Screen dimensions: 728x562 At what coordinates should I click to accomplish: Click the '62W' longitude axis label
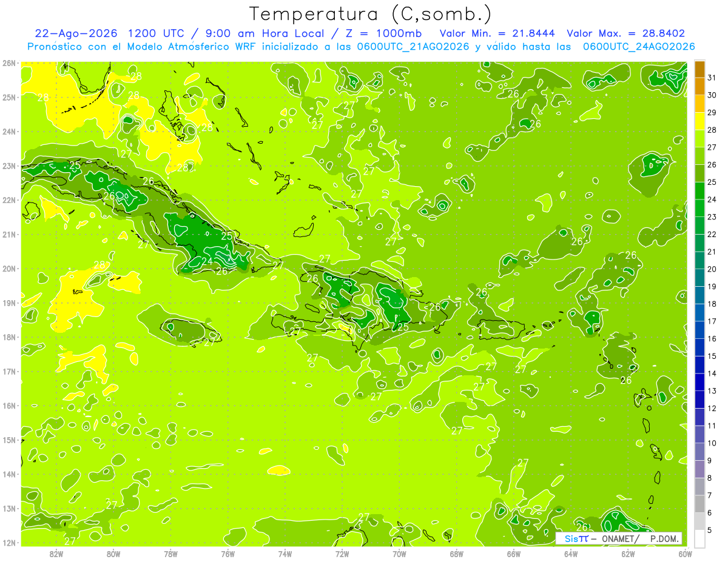628,554
